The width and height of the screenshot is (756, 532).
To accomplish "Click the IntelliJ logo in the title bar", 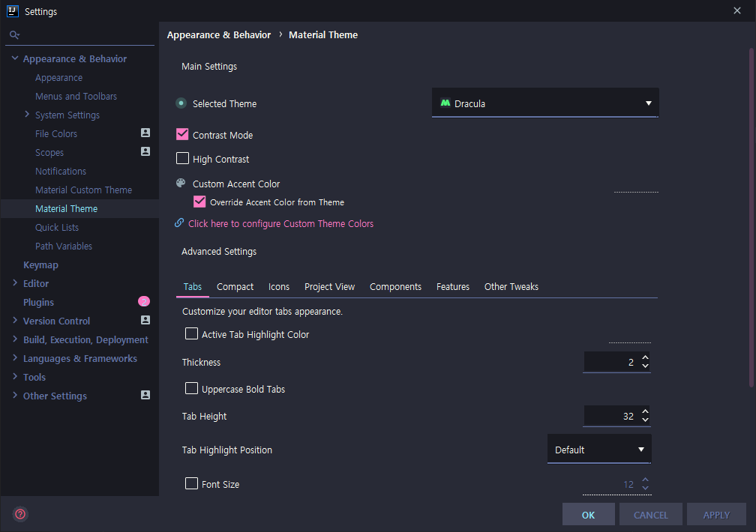I will coord(13,10).
